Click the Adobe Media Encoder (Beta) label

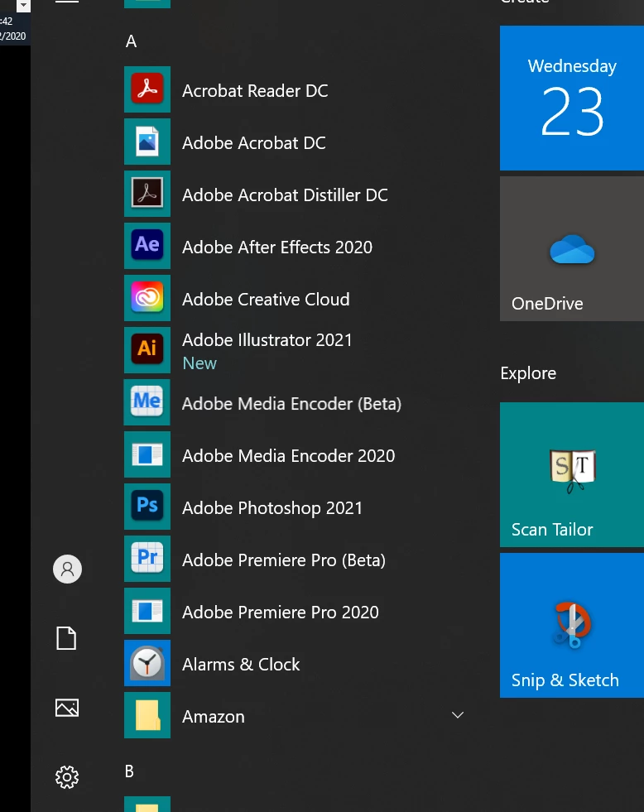(292, 404)
